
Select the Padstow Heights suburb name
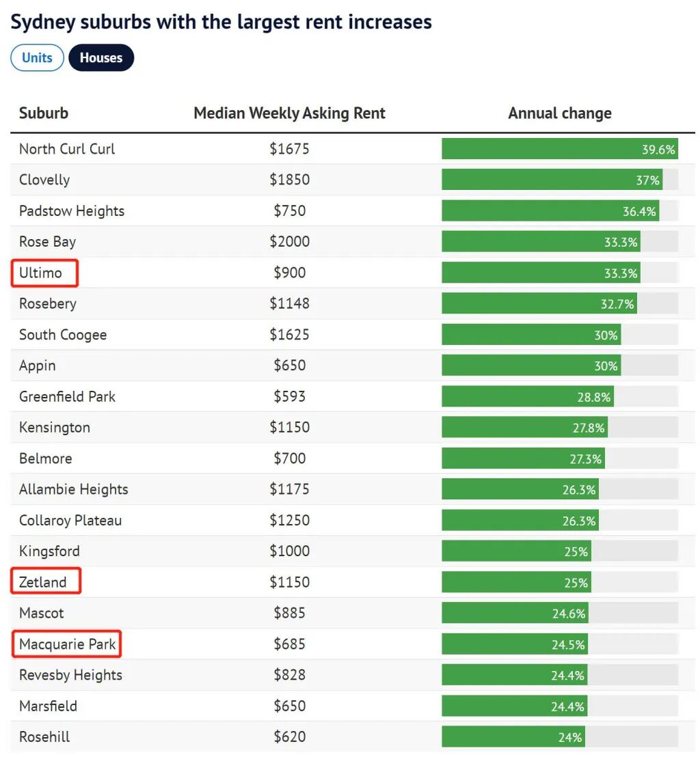[x=72, y=211]
